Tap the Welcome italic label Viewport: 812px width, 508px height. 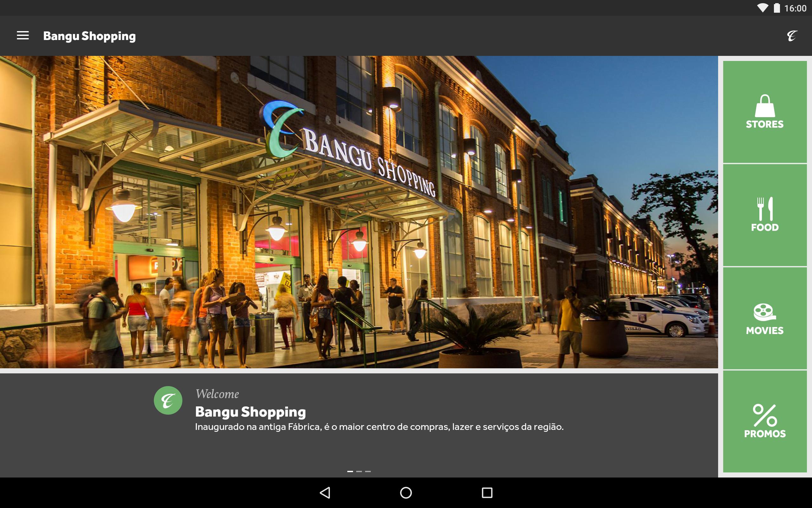217,394
